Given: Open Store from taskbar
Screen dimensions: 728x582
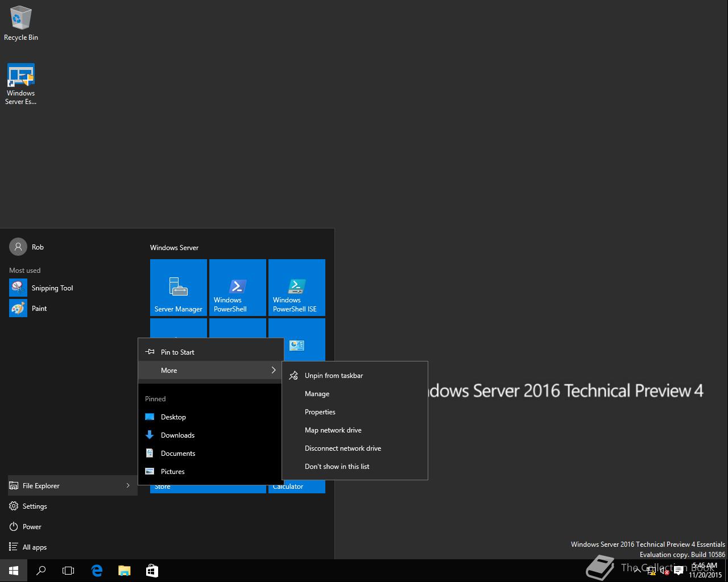Looking at the screenshot, I should click(152, 571).
